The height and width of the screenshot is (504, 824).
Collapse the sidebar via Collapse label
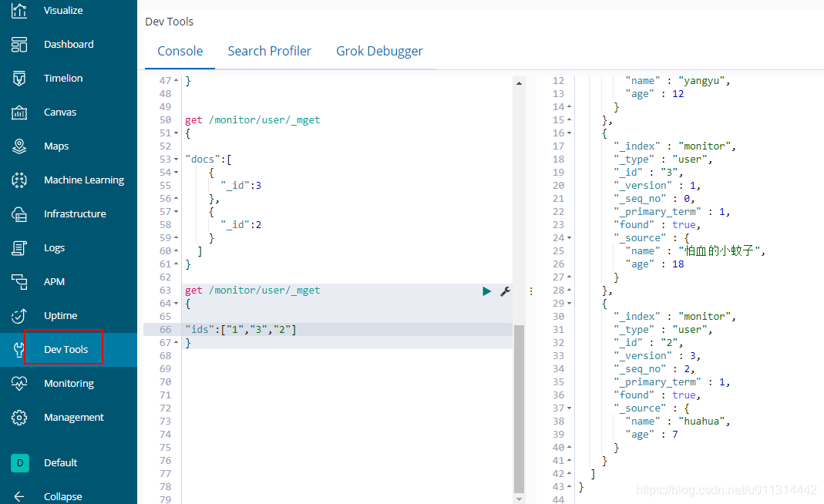point(62,496)
